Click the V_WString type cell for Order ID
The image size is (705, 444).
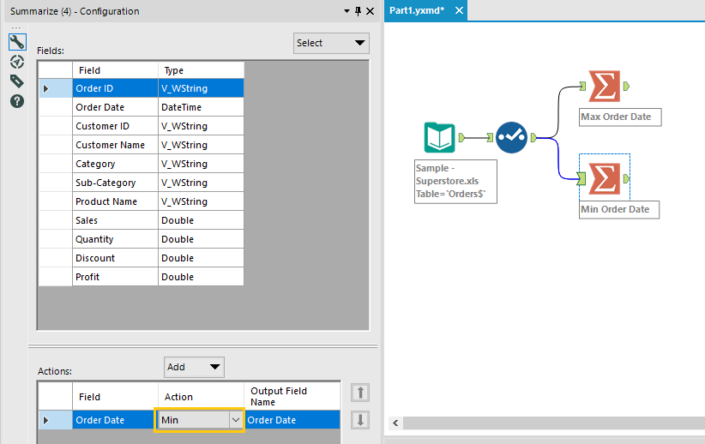point(201,89)
